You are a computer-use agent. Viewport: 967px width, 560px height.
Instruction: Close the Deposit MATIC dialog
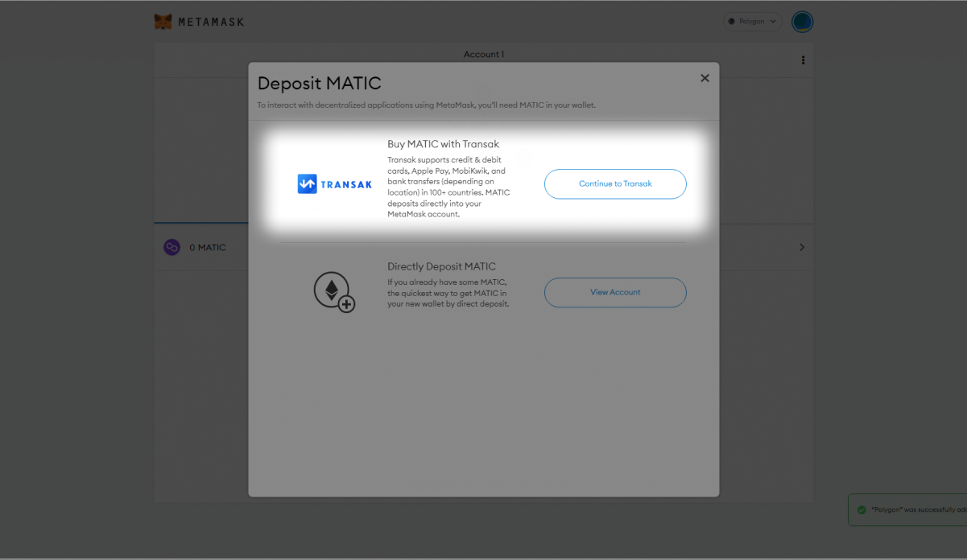pyautogui.click(x=705, y=78)
